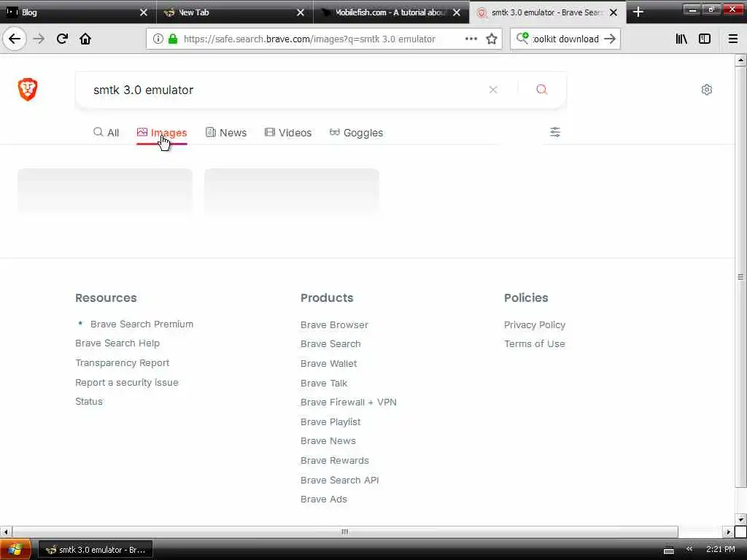Click the green secure padlock icon
The width and height of the screenshot is (747, 560).
[x=172, y=39]
